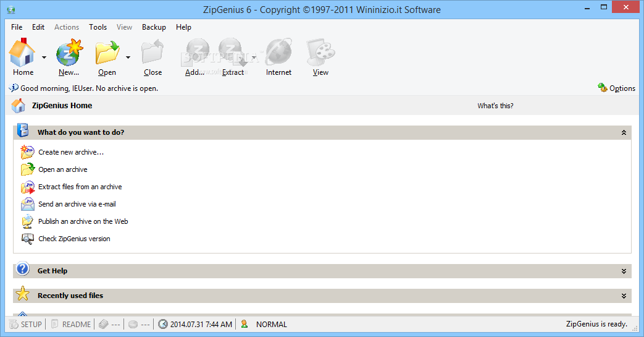The image size is (644, 337).
Task: Open the Tools menu
Action: 98,27
